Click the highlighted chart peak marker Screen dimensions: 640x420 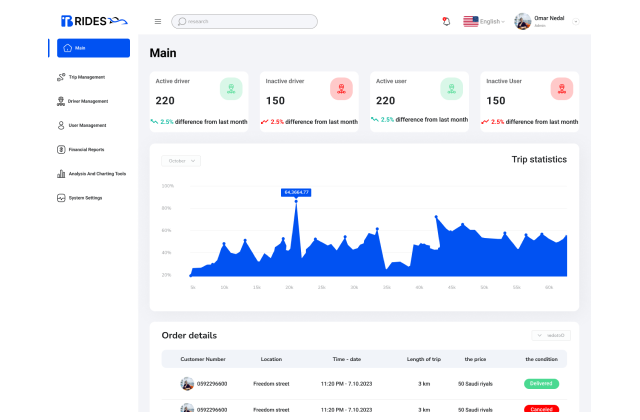(x=296, y=201)
